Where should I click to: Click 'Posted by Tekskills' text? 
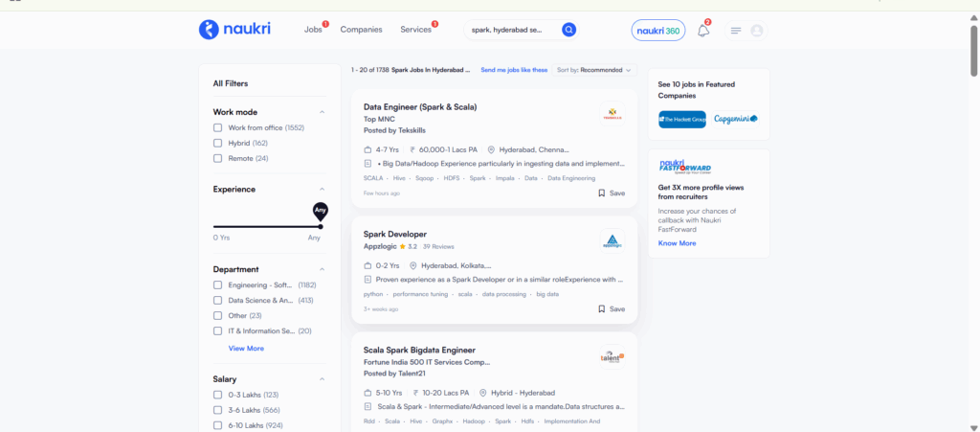coord(395,130)
